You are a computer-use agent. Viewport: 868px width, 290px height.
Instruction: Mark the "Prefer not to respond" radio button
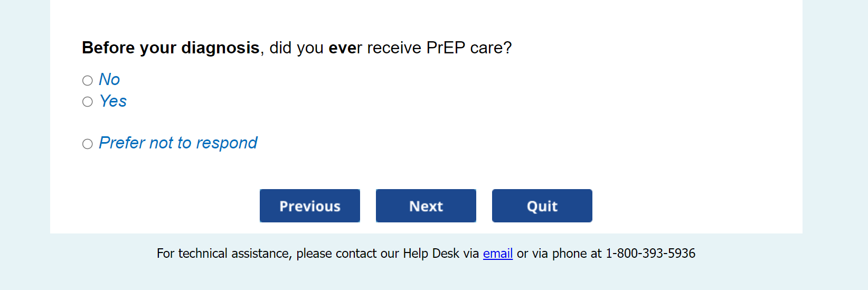click(88, 144)
